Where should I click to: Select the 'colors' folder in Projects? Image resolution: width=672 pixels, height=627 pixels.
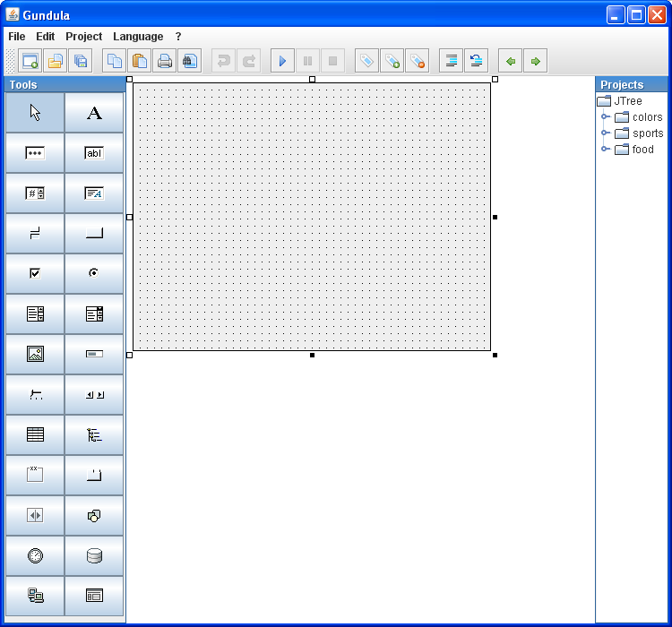[x=639, y=117]
